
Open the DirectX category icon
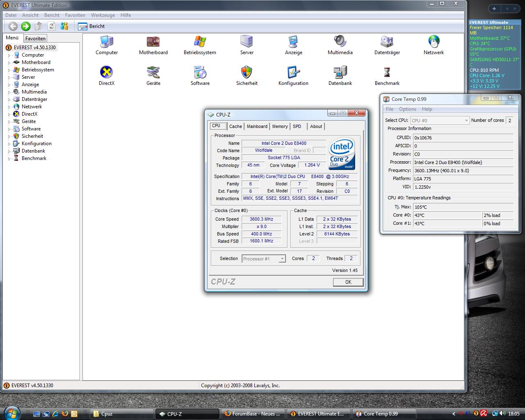pos(107,72)
